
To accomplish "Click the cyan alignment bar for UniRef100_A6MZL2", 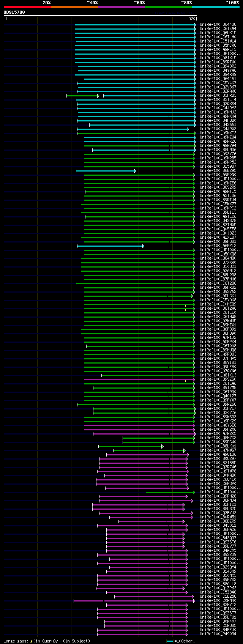I will [110, 246].
